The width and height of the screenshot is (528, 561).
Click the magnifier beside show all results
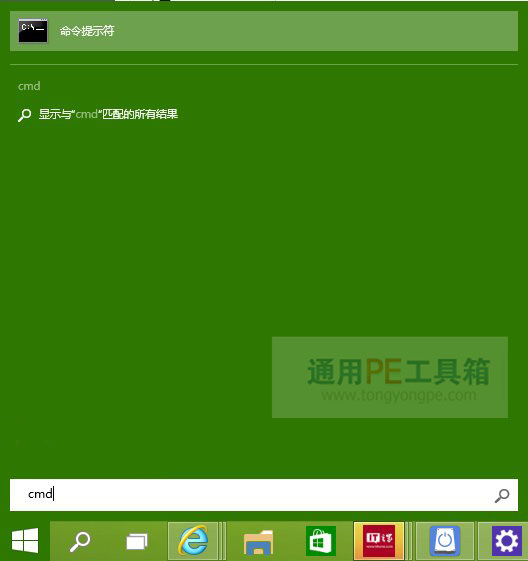25,115
